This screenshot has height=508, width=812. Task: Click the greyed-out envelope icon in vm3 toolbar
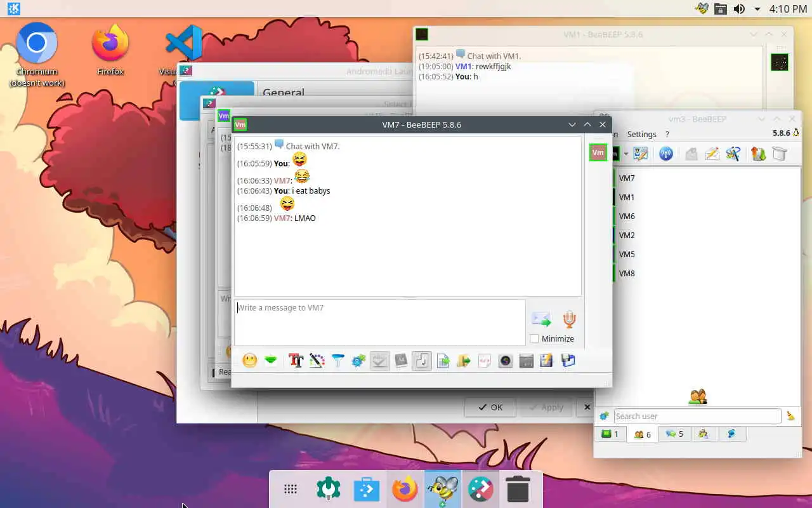[691, 154]
